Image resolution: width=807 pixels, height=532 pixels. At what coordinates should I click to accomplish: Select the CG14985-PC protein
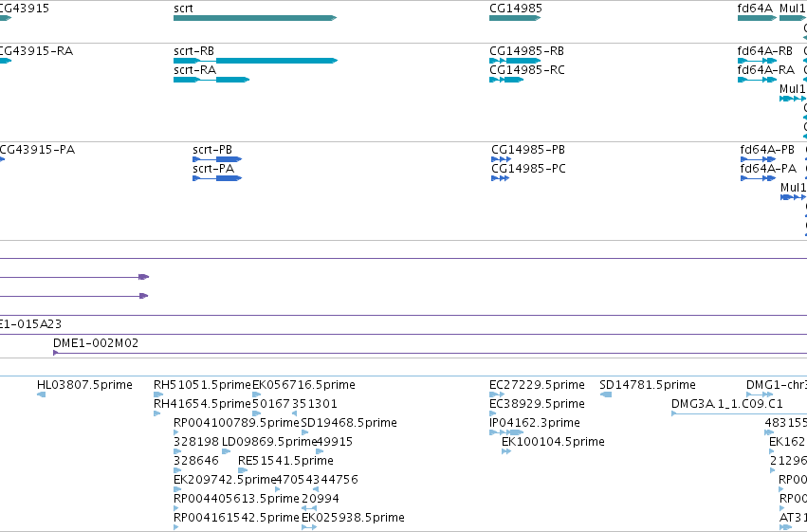tap(501, 178)
